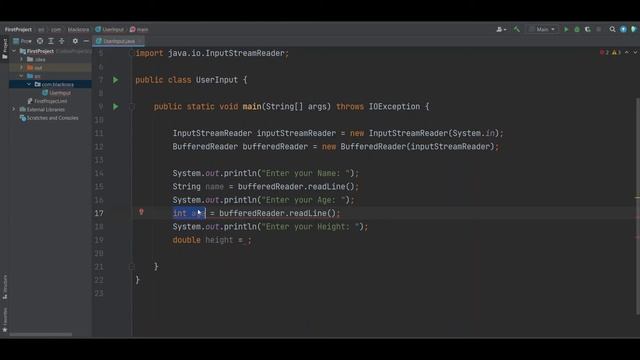Fold the imports block
The width and height of the screenshot is (640, 360).
[132, 53]
